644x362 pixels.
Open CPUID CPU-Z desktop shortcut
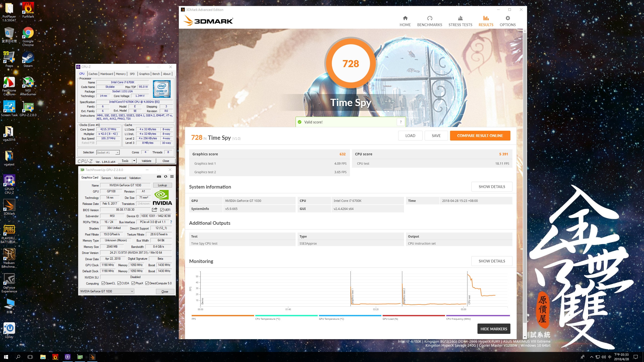coord(9,185)
